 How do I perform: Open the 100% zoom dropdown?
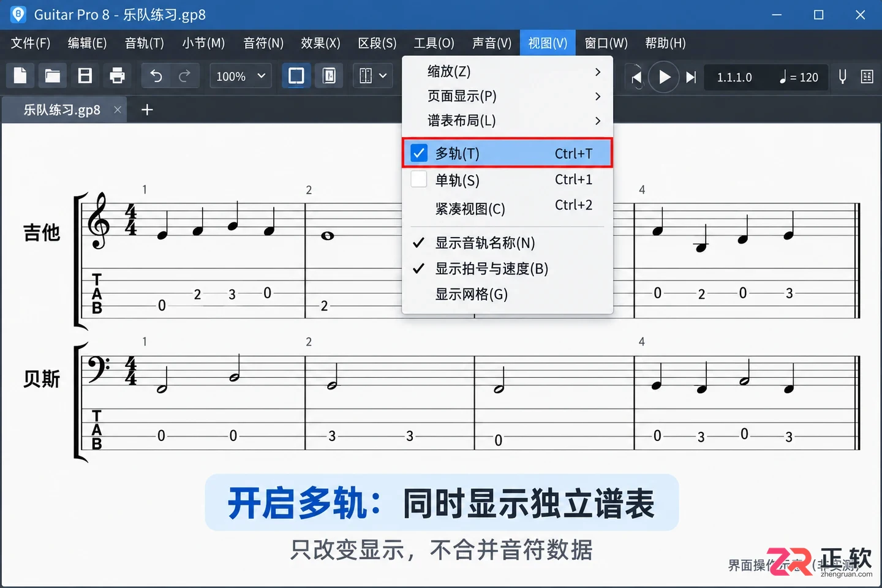click(241, 76)
